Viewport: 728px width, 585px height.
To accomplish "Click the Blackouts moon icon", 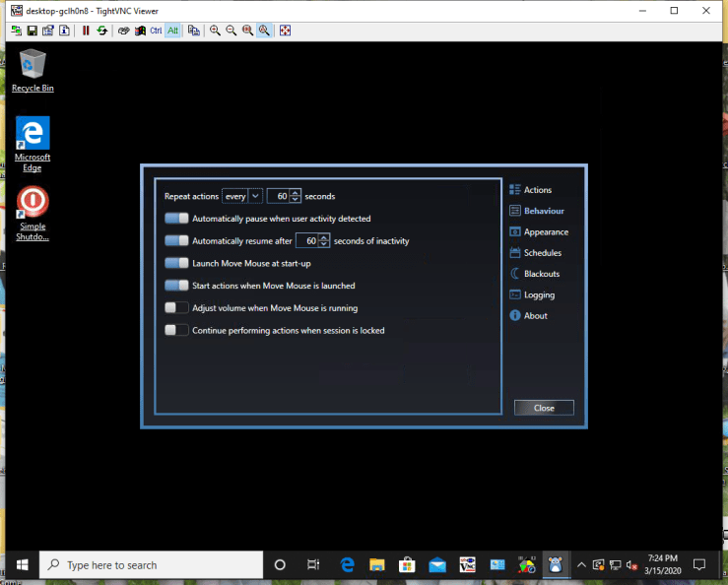I will pos(514,274).
